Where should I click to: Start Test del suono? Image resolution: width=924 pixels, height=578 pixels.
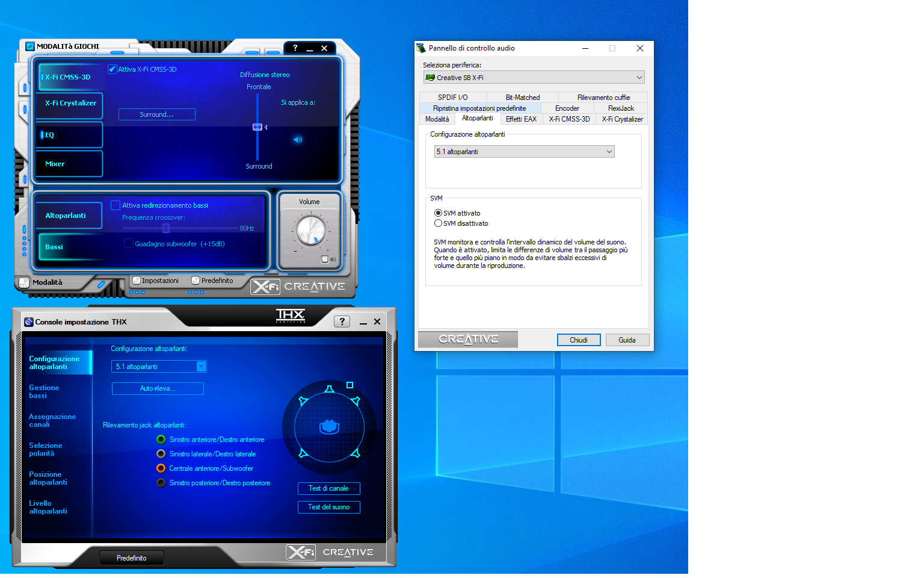click(328, 507)
